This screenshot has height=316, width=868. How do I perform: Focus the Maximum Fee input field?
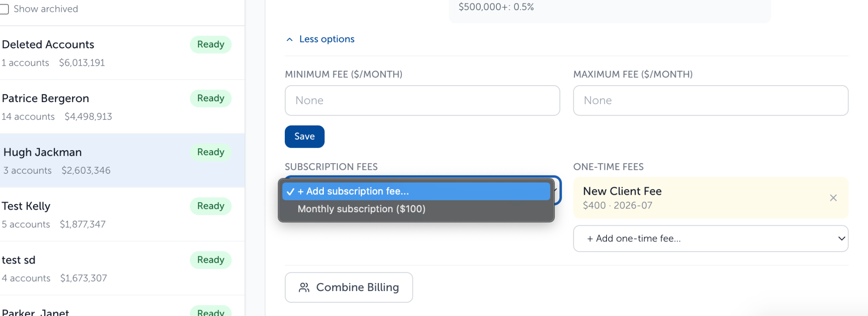click(x=710, y=100)
